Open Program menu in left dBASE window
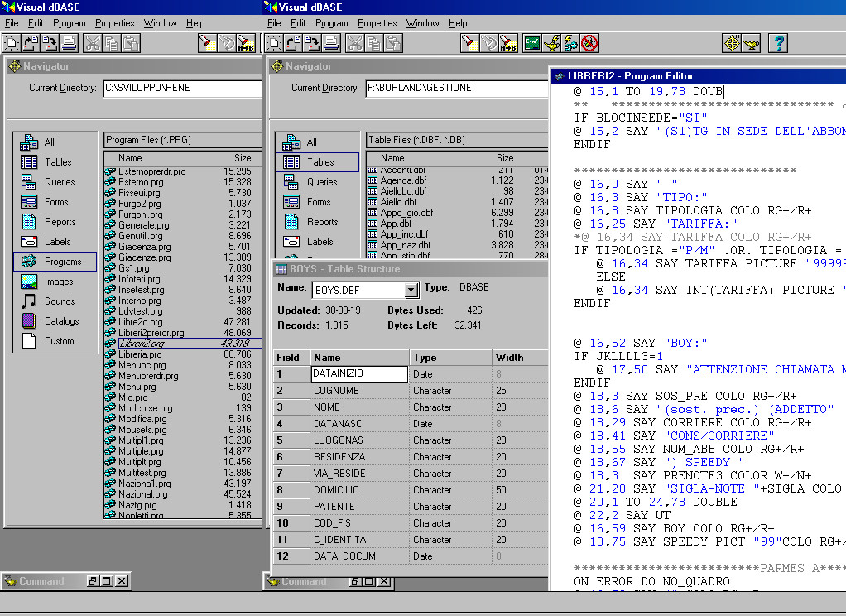This screenshot has width=846, height=616. pyautogui.click(x=69, y=23)
